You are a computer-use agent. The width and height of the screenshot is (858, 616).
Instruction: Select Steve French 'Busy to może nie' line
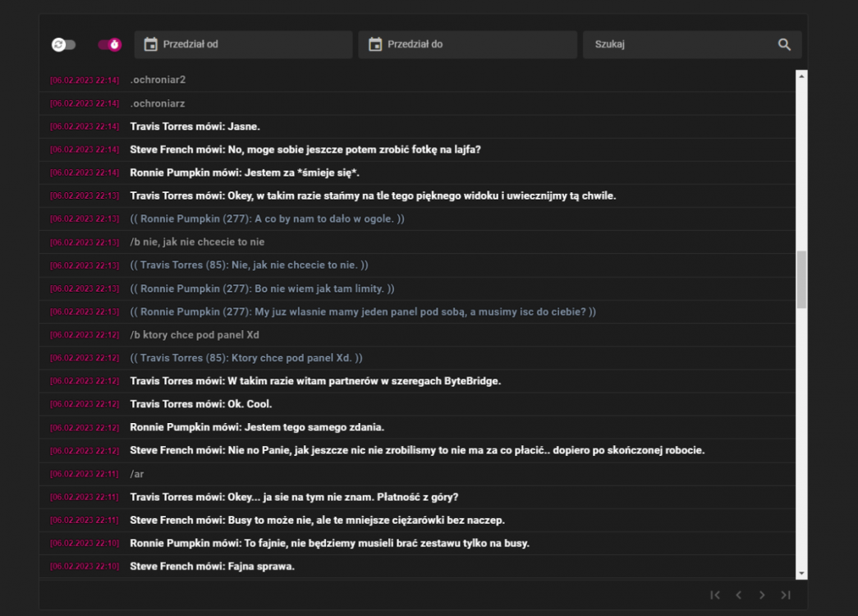pyautogui.click(x=417, y=520)
